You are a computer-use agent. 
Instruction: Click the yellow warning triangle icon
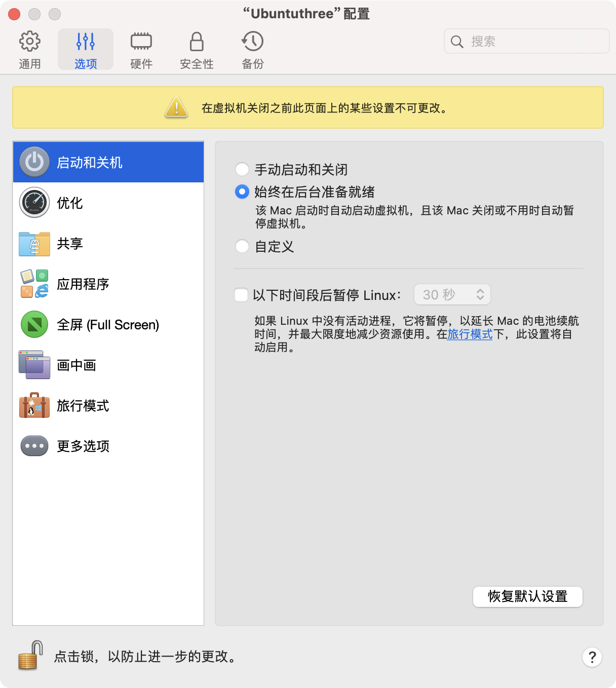[x=176, y=107]
